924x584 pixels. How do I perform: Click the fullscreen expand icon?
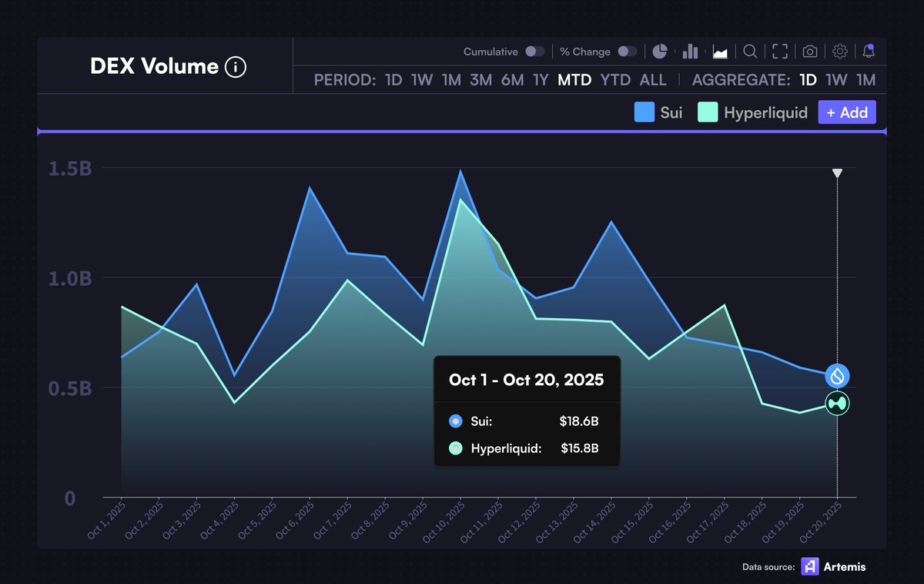[780, 52]
